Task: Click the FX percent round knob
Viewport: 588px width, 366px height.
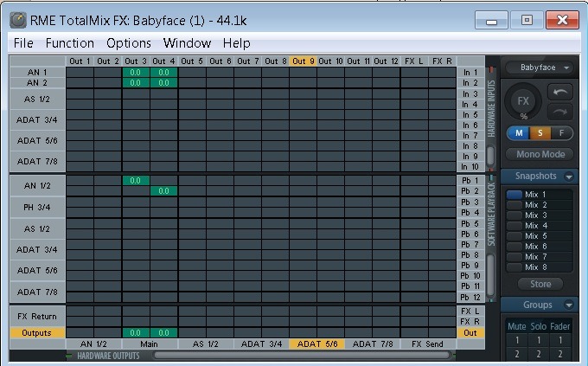Action: pyautogui.click(x=523, y=101)
